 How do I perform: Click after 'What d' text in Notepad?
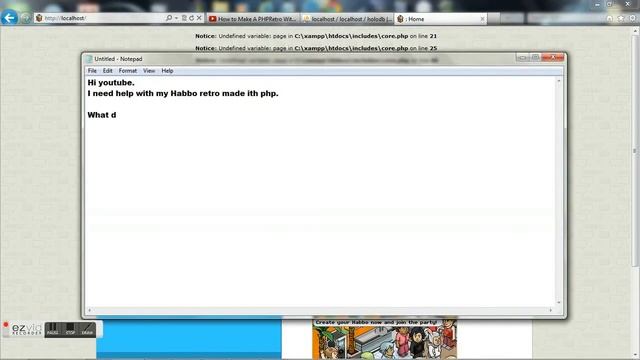click(x=117, y=115)
